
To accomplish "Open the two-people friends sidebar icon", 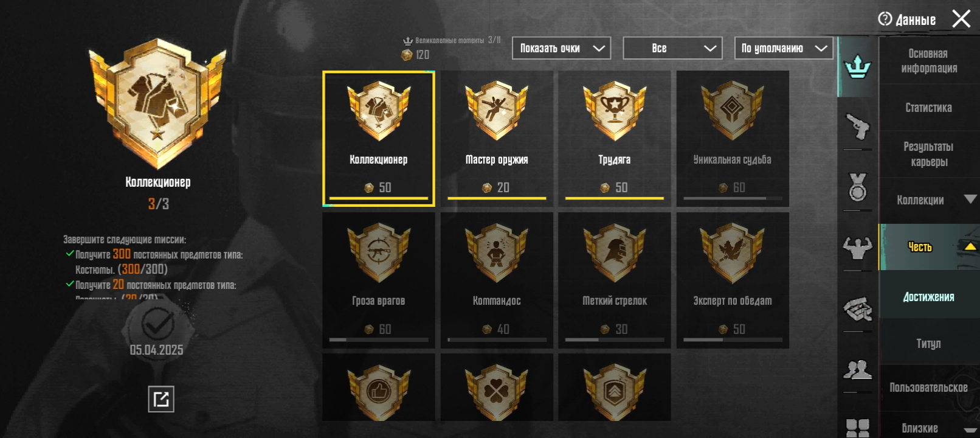I will [x=858, y=369].
